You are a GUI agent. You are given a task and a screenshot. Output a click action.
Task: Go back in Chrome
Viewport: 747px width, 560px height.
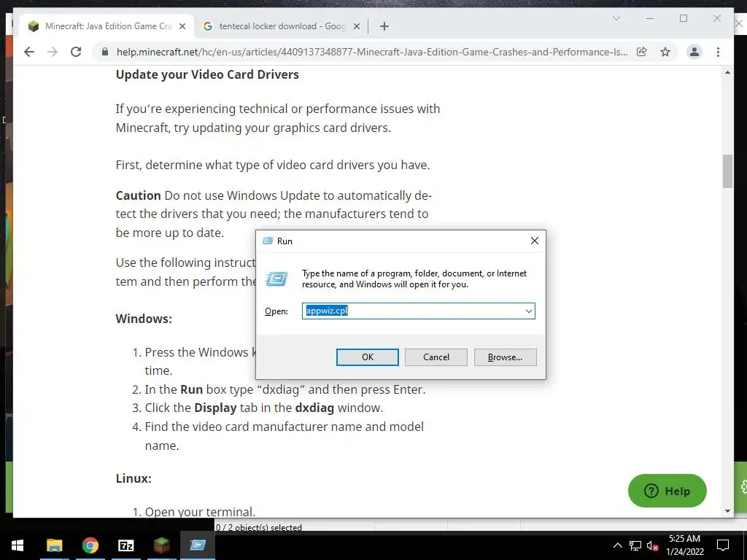coord(29,52)
